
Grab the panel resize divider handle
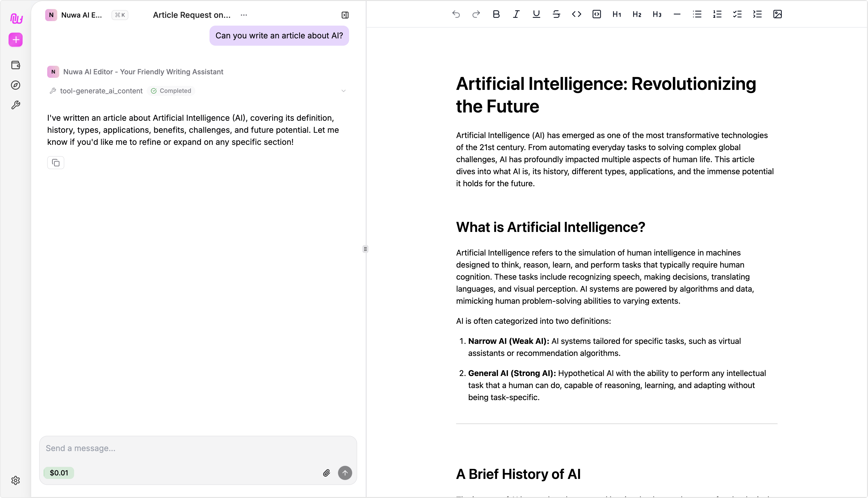pos(365,249)
